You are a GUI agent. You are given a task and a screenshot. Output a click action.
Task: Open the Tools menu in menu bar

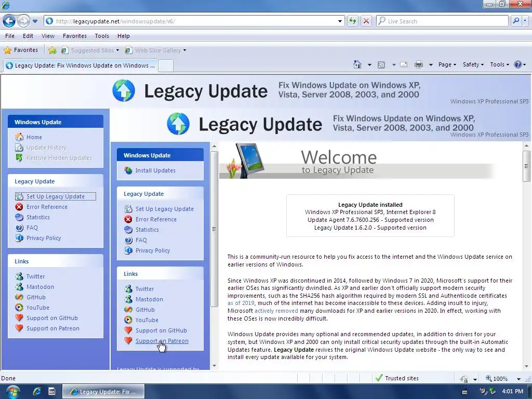102,36
